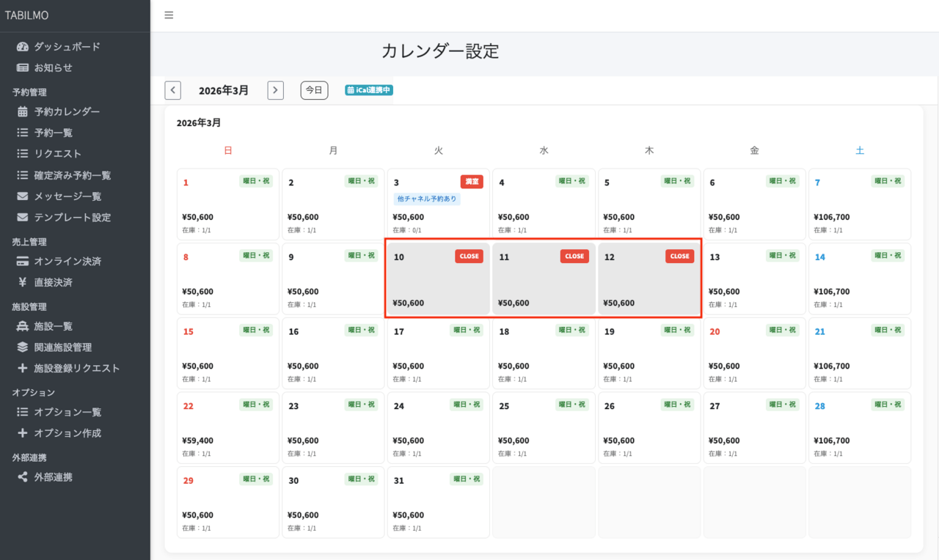
Task: Click the オンライン決済 credit card icon
Action: coord(23,261)
